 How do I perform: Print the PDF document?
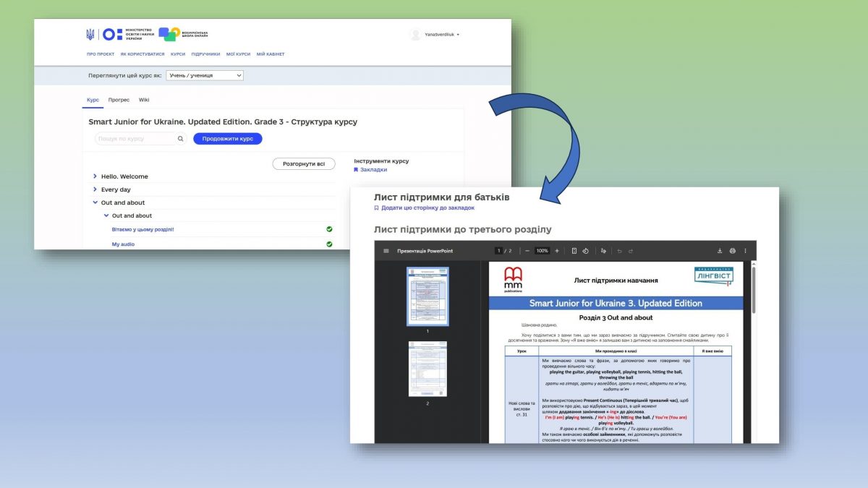pyautogui.click(x=733, y=251)
